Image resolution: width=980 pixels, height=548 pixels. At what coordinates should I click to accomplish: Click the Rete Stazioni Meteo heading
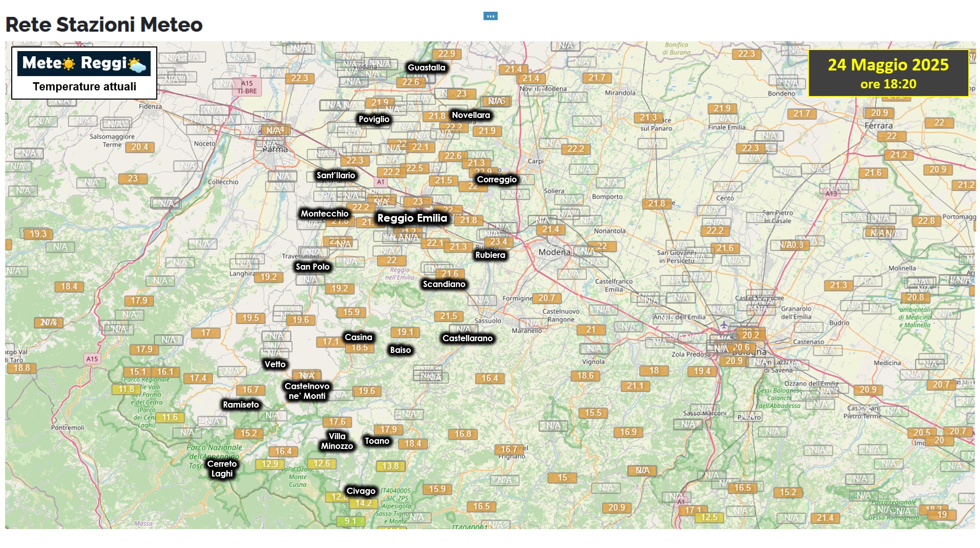[x=104, y=25]
